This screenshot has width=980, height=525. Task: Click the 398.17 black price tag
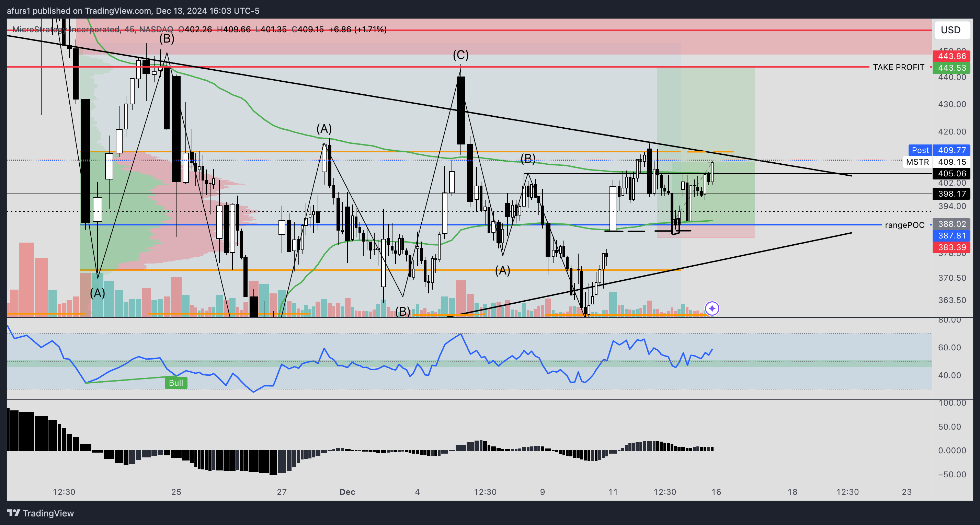pos(951,194)
